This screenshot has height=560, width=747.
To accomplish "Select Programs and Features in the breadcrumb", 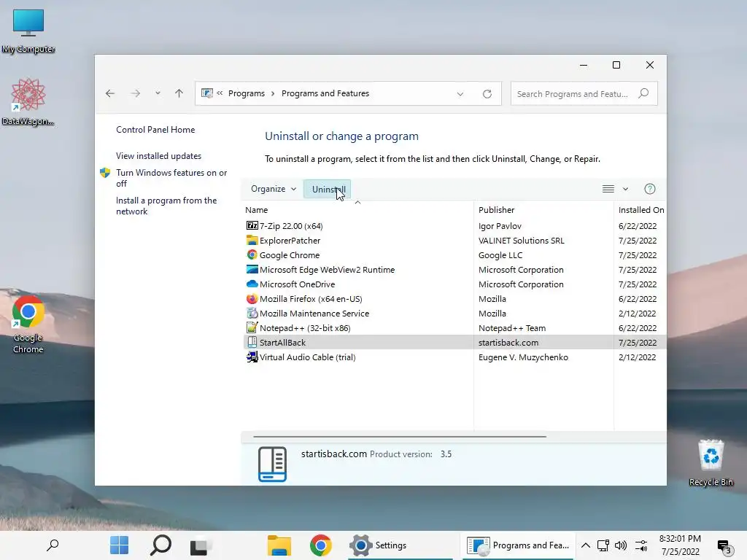I will tap(325, 93).
